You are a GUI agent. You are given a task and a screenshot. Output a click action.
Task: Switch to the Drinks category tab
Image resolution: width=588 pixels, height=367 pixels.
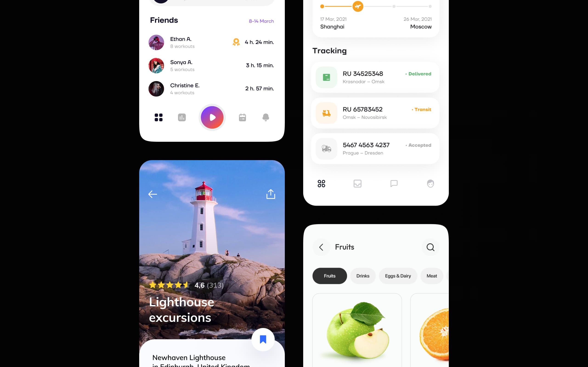tap(363, 276)
